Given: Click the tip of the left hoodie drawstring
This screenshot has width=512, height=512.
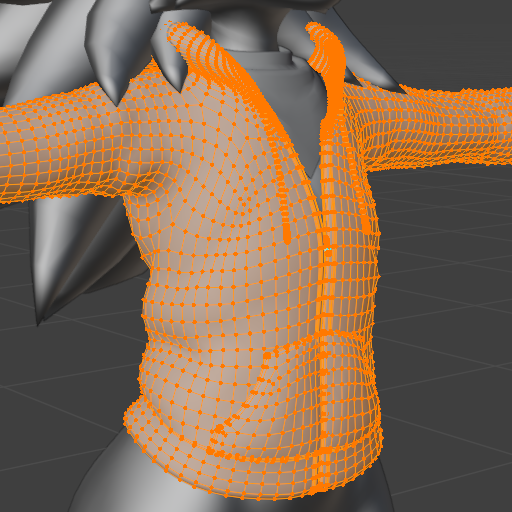Looking at the screenshot, I should pos(287,236).
